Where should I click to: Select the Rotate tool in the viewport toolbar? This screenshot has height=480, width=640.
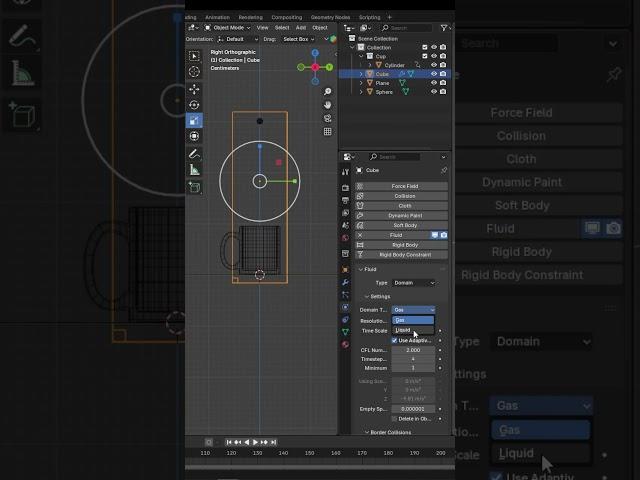click(194, 105)
